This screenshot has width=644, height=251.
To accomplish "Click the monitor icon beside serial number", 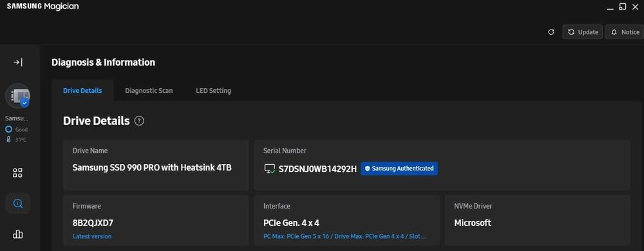I will point(270,169).
